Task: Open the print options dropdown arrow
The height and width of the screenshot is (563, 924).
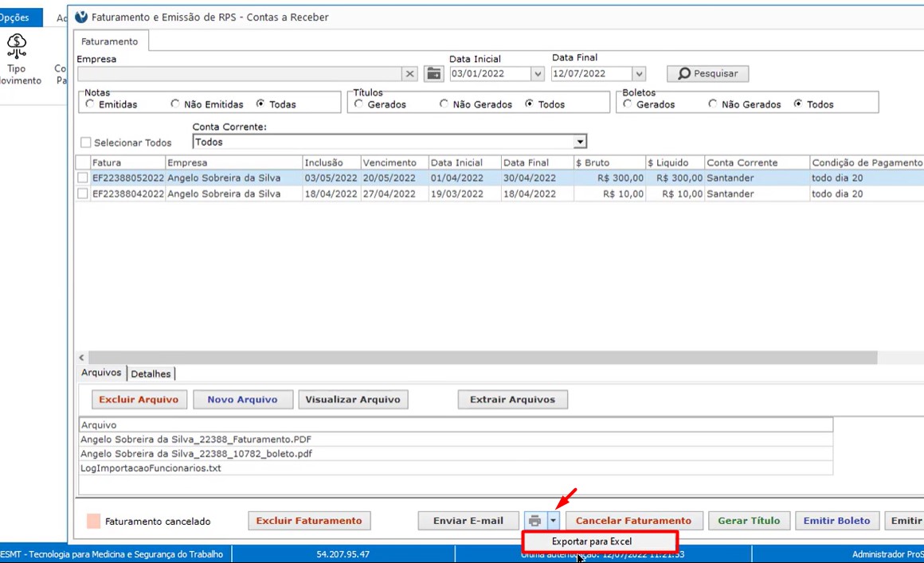Action: (x=554, y=521)
